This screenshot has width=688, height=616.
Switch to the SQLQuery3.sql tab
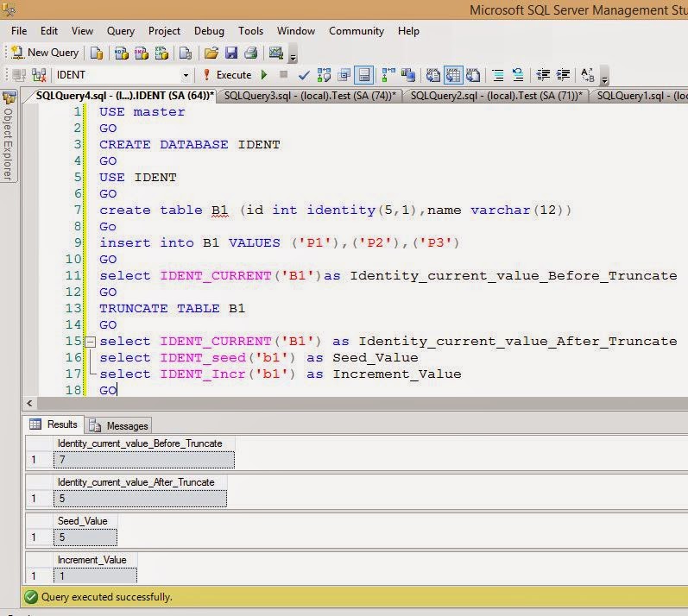[310, 96]
